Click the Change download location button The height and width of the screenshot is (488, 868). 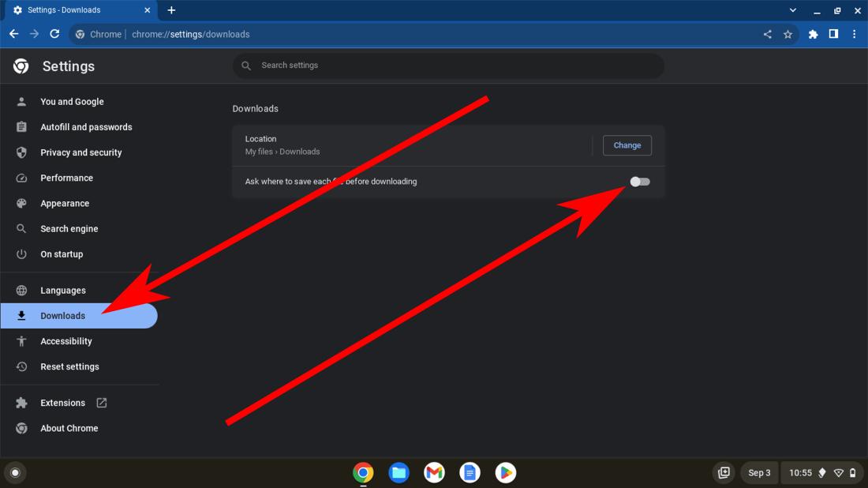627,145
